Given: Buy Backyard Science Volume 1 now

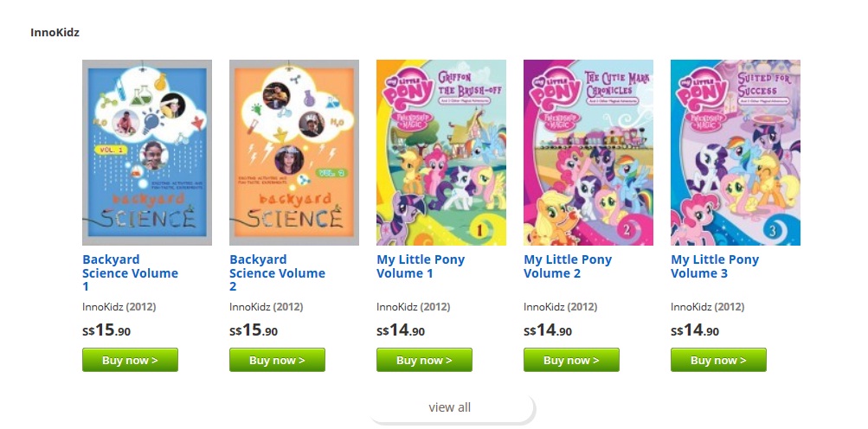Looking at the screenshot, I should pyautogui.click(x=130, y=360).
